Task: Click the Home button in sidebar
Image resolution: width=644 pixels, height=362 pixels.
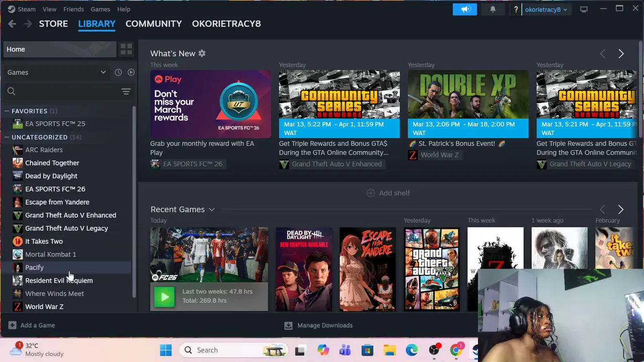Action: (x=59, y=49)
